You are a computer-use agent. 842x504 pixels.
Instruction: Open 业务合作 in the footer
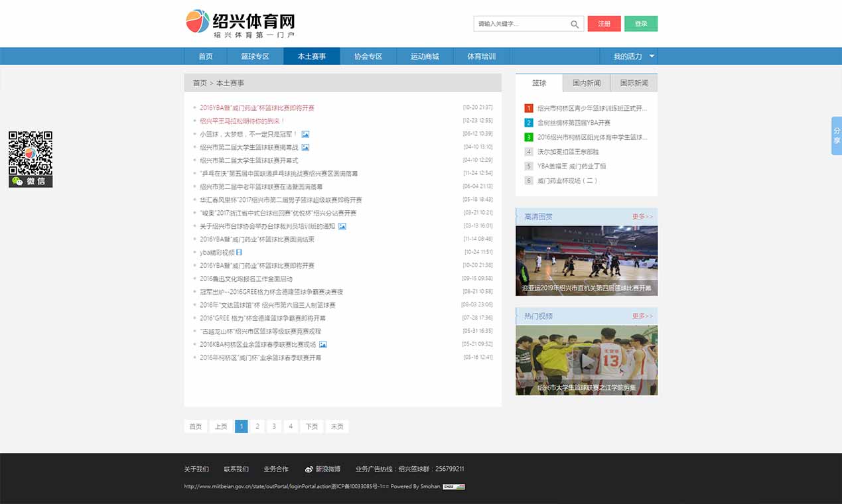276,470
